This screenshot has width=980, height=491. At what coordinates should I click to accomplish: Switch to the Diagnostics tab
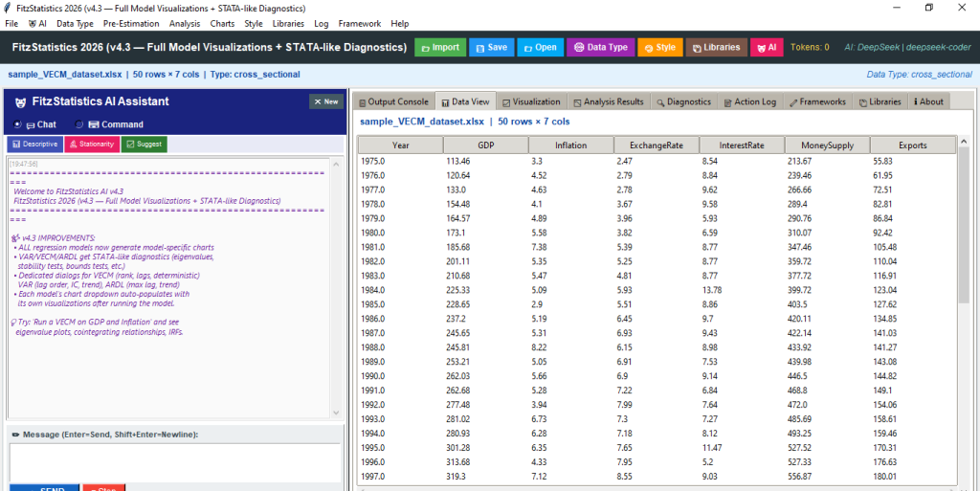click(x=683, y=101)
